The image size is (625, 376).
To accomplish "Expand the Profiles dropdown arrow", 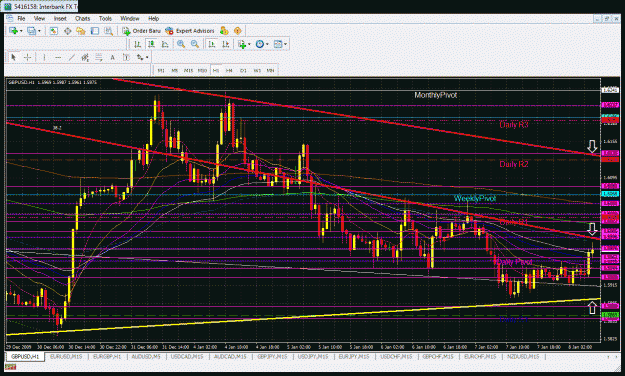I will (39, 31).
